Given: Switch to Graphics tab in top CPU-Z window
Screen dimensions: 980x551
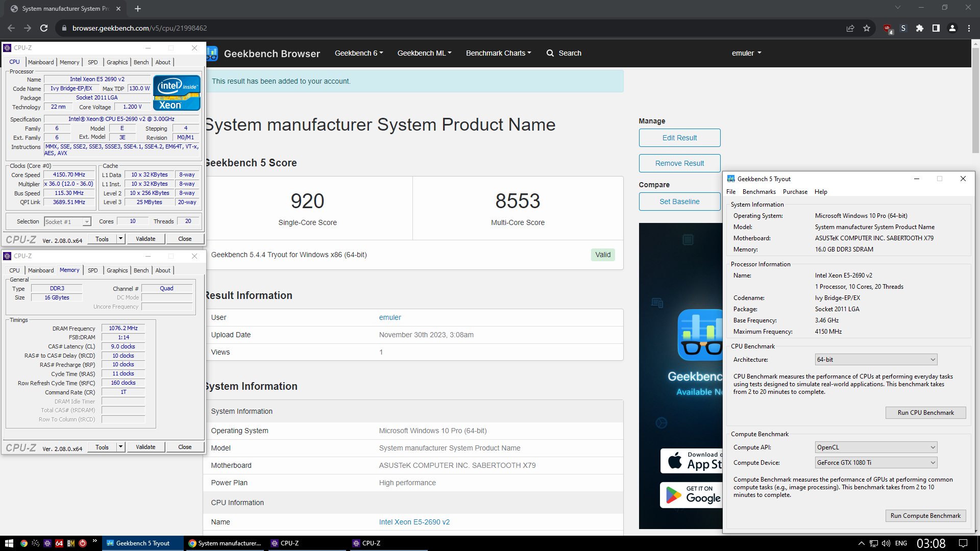Looking at the screenshot, I should pyautogui.click(x=117, y=62).
